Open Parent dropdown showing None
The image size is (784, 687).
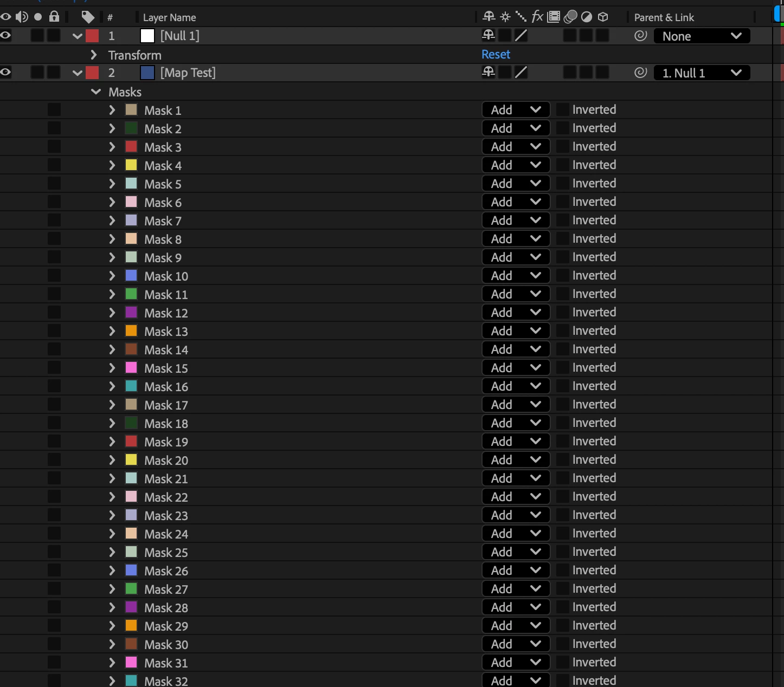702,36
